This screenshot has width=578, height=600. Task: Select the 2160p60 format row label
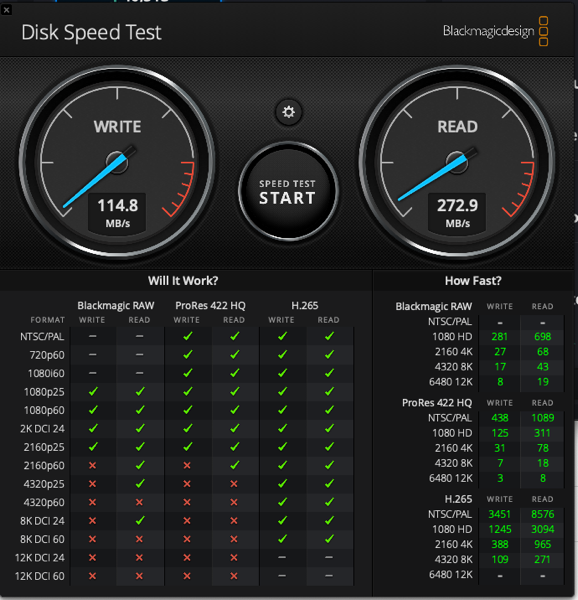pyautogui.click(x=44, y=466)
